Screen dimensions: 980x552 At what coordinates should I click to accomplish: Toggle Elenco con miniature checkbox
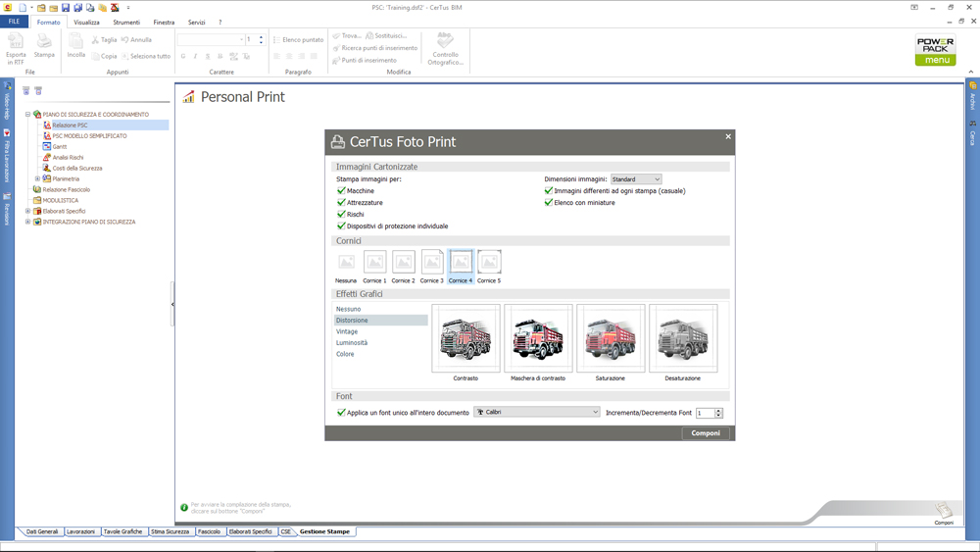(549, 203)
